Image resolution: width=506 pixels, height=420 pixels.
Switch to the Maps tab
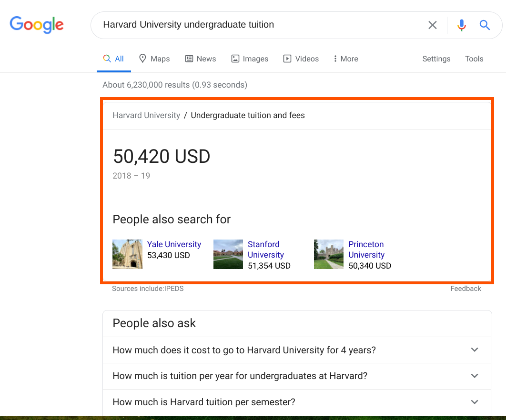pyautogui.click(x=154, y=59)
